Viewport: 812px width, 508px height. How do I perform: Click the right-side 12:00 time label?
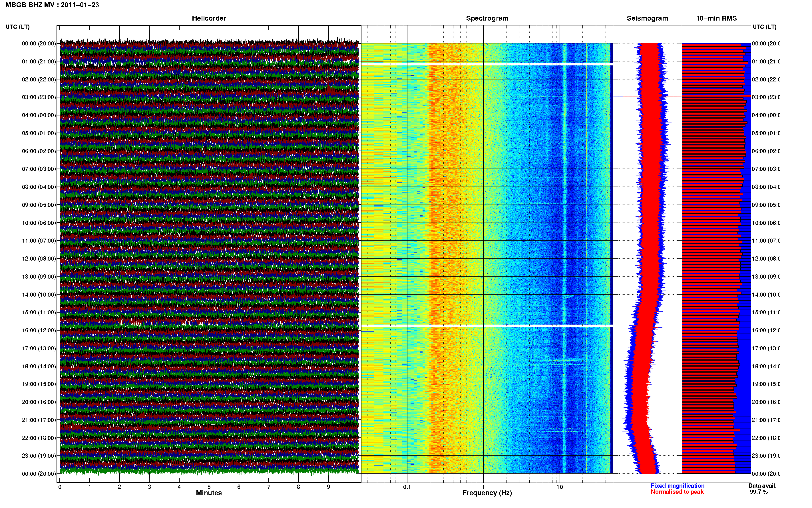[x=765, y=259]
